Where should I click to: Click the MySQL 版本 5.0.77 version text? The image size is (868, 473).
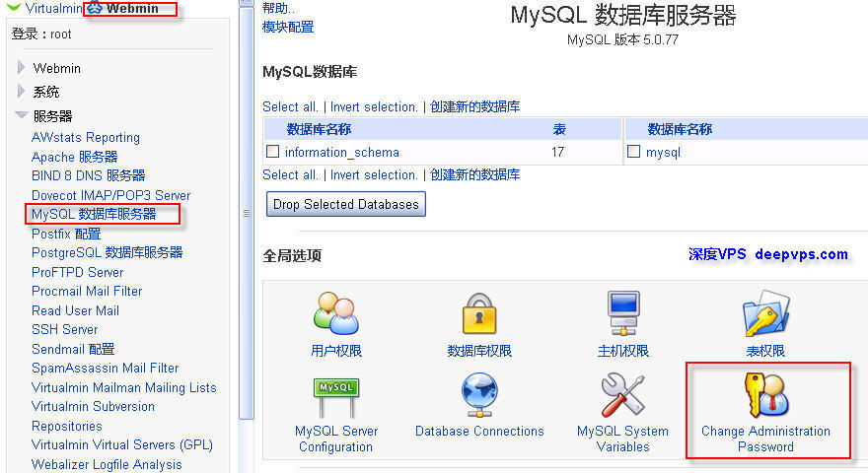(622, 39)
